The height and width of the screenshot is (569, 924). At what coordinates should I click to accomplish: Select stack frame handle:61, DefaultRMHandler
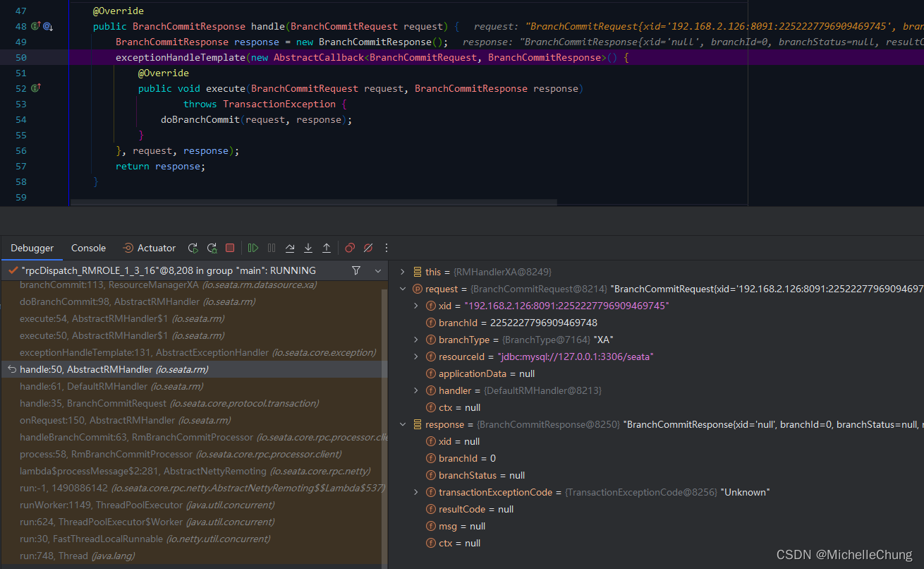tap(190, 386)
